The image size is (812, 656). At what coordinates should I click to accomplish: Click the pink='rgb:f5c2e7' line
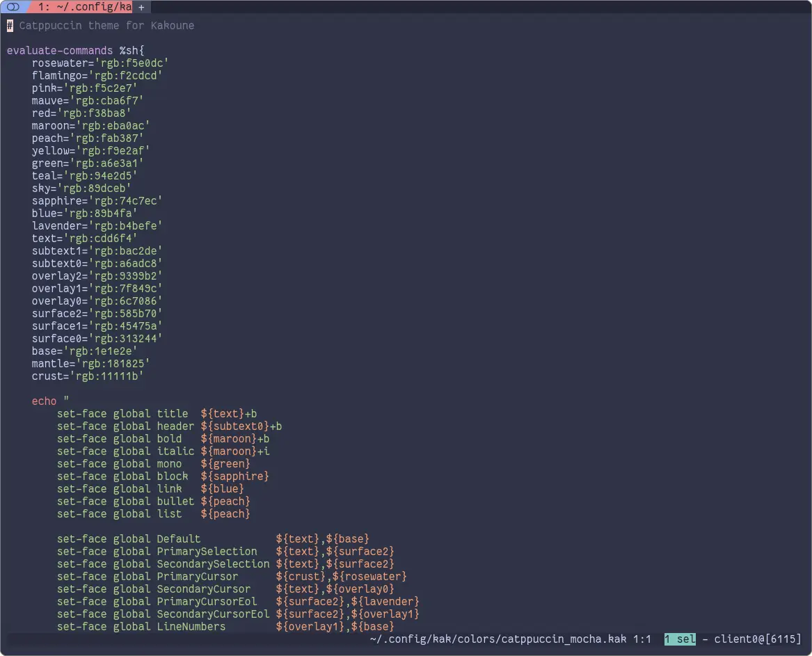[x=84, y=88]
